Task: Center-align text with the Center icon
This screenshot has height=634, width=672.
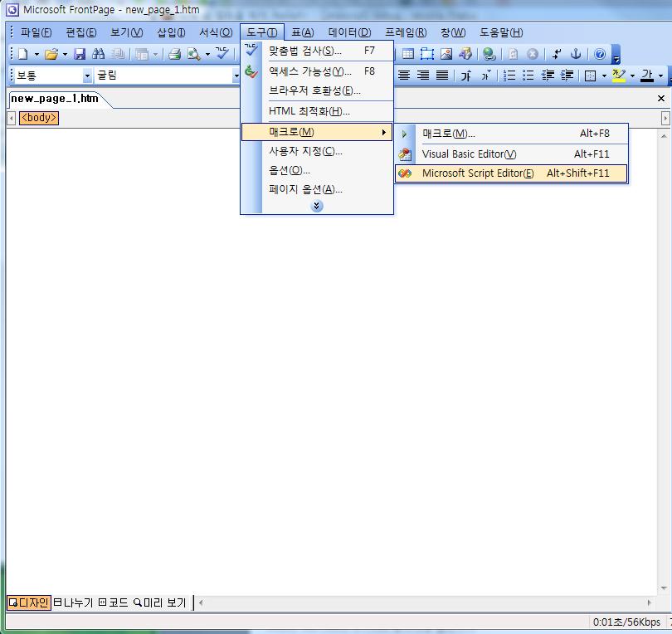Action: pos(404,76)
